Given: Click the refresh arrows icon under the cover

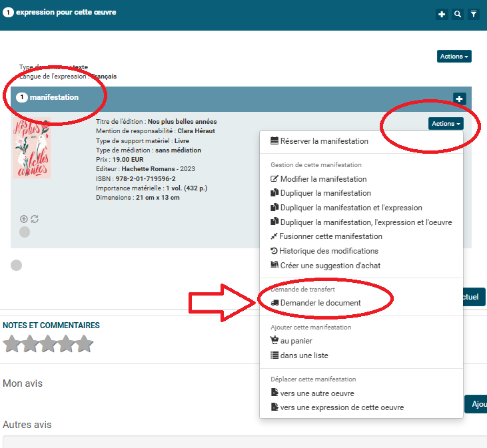Looking at the screenshot, I should point(35,218).
